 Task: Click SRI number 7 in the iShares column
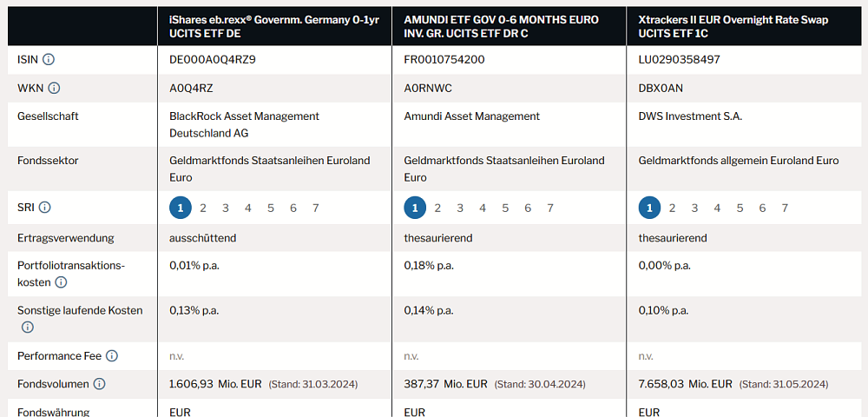(316, 208)
